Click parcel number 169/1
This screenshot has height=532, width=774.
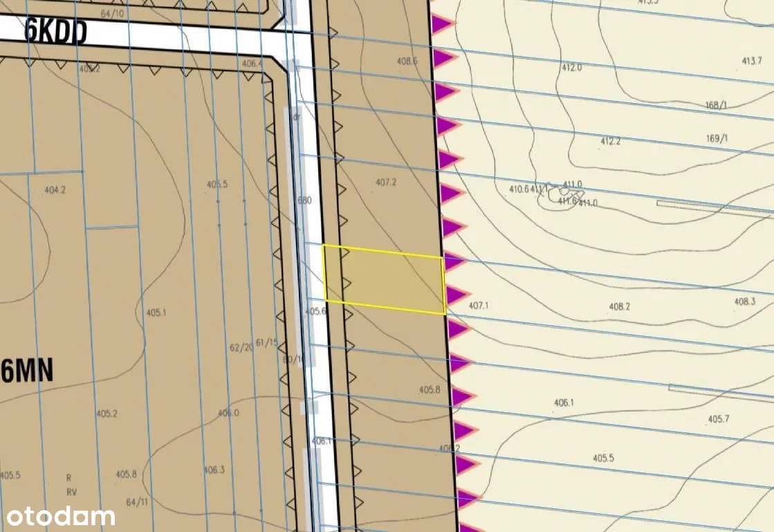(x=717, y=138)
